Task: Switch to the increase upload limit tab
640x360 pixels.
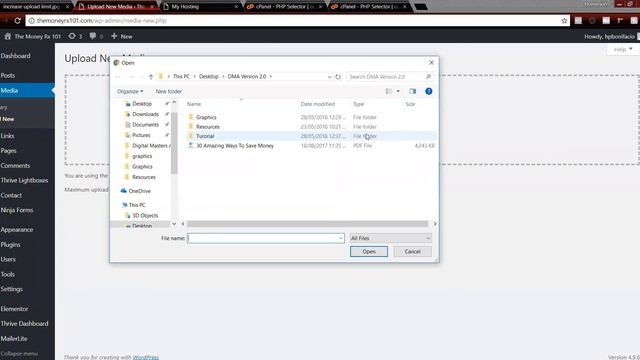Action: point(35,7)
